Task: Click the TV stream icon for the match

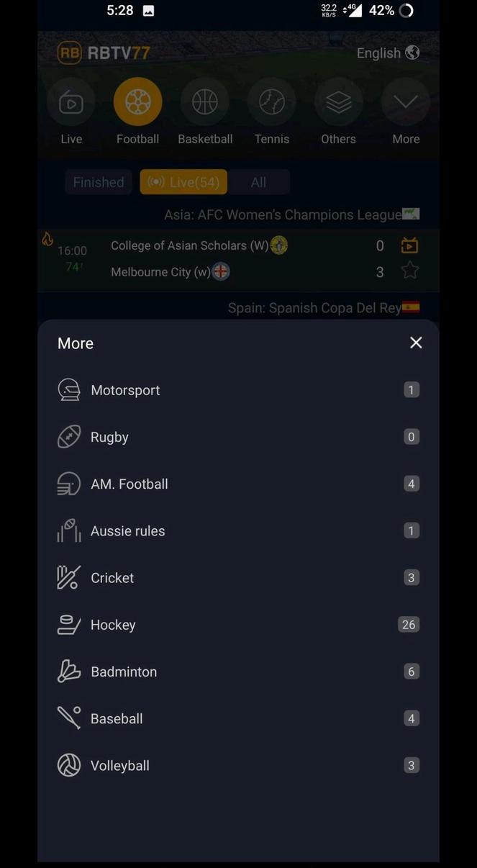Action: [x=409, y=245]
